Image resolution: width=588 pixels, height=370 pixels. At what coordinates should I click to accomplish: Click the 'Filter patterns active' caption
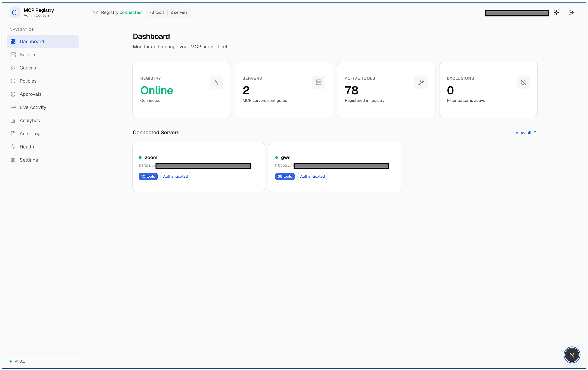point(466,101)
